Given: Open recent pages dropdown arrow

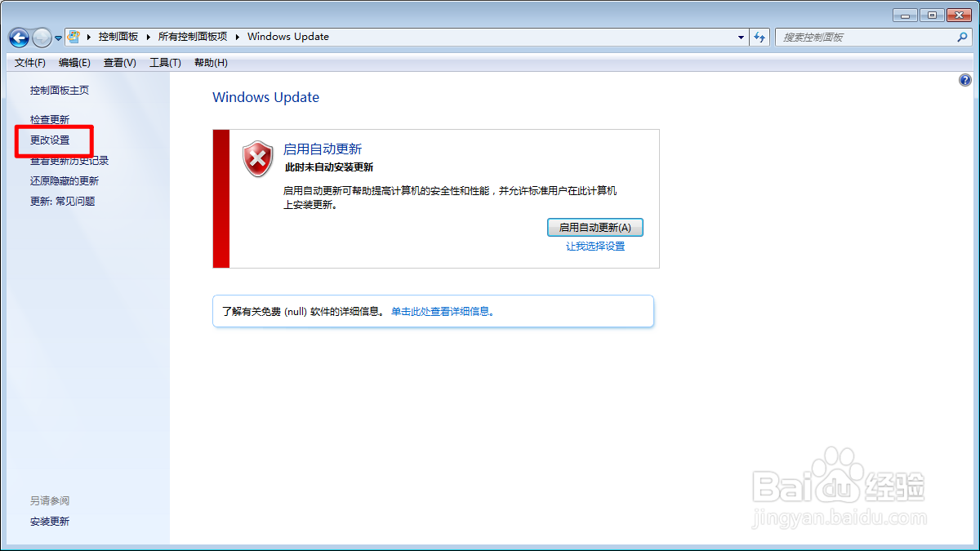Looking at the screenshot, I should pos(58,38).
